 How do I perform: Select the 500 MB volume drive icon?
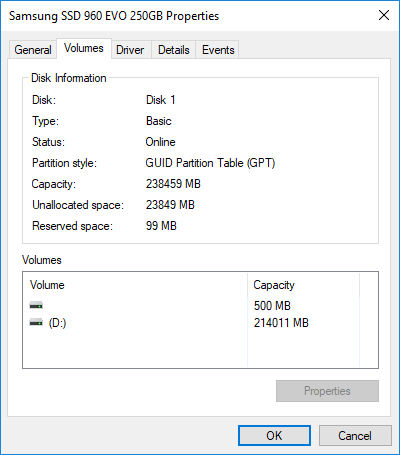(36, 305)
